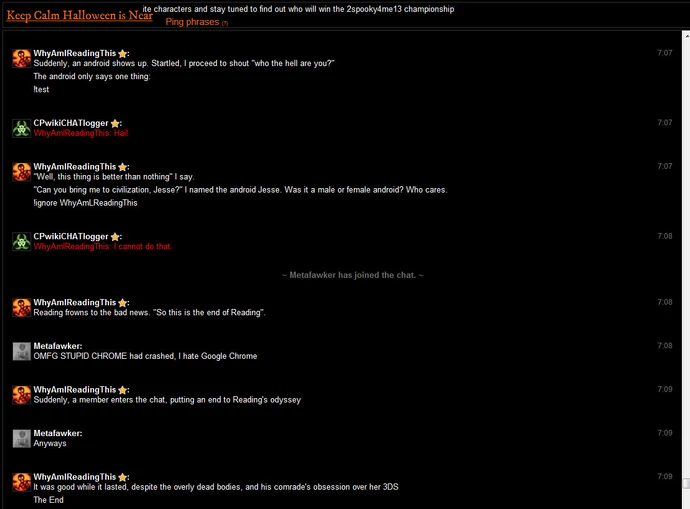Click the 7:07 timestamp of first message
The width and height of the screenshot is (690, 509).
664,53
